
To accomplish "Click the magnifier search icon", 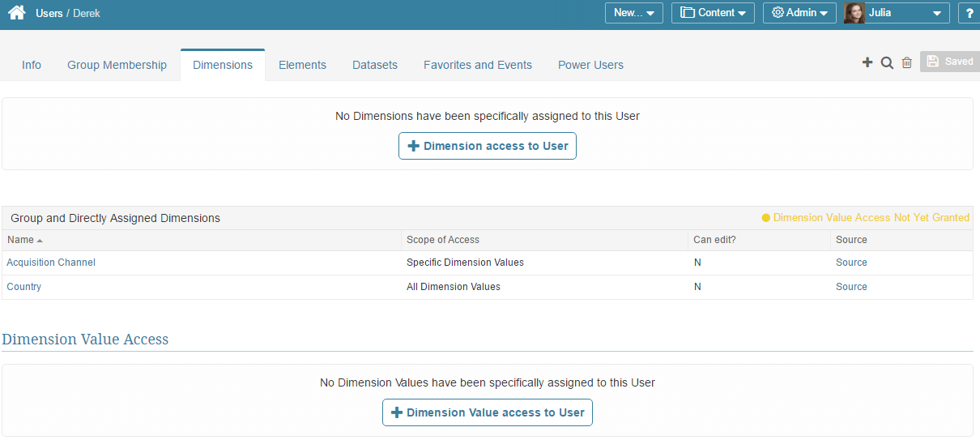I will [x=887, y=62].
